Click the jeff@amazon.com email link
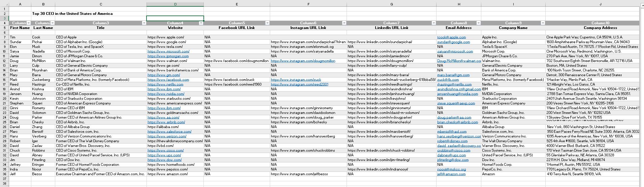This screenshot has height=187, width=644. click(451, 174)
